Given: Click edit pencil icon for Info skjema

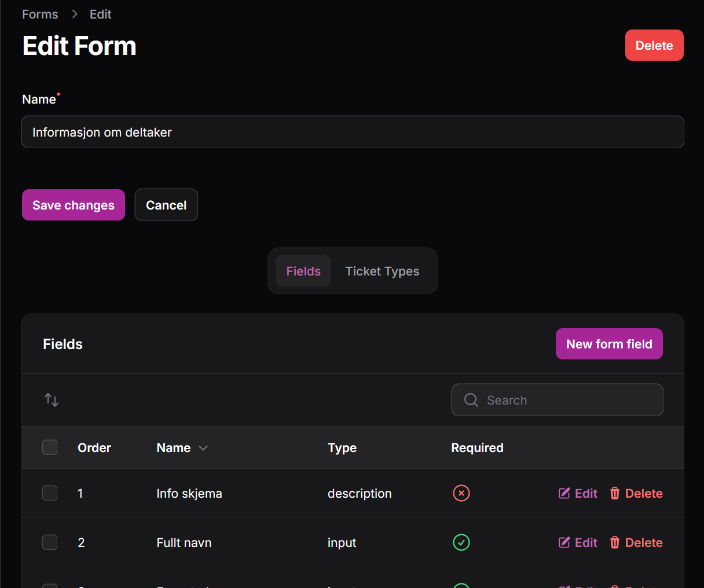Looking at the screenshot, I should coord(564,493).
